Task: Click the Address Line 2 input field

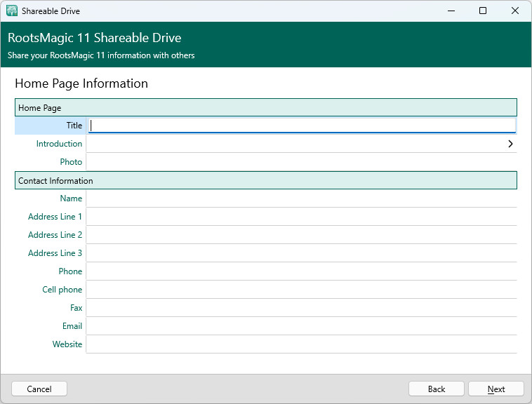Action: [x=302, y=235]
